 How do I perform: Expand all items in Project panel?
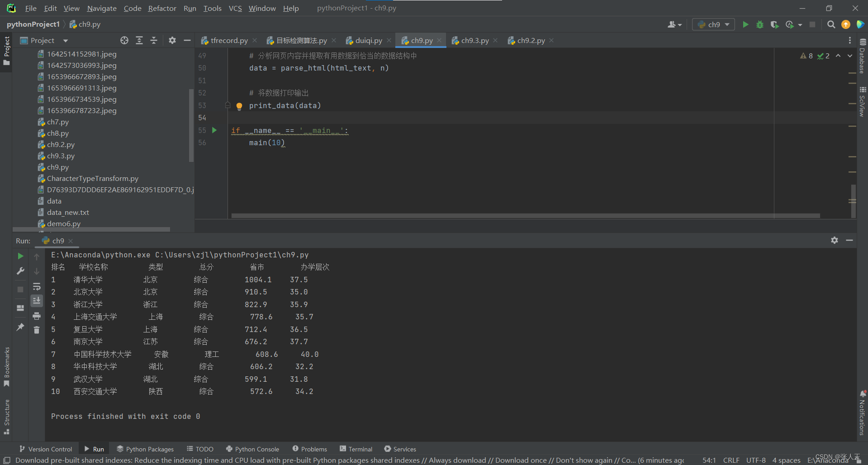tap(139, 40)
